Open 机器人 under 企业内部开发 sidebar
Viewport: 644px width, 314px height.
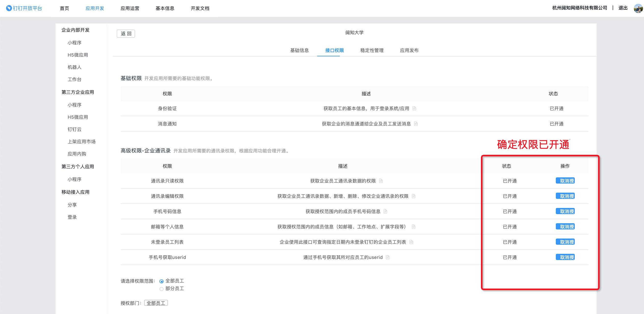74,67
